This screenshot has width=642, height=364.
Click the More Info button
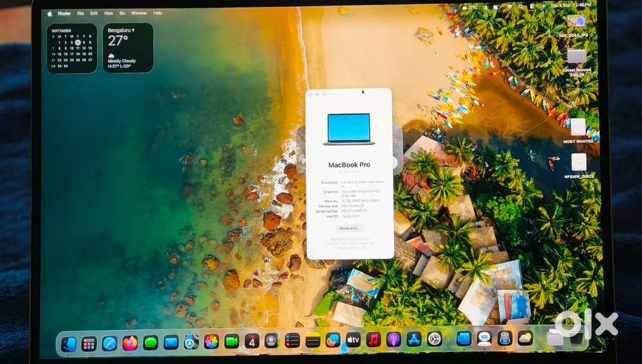point(350,228)
